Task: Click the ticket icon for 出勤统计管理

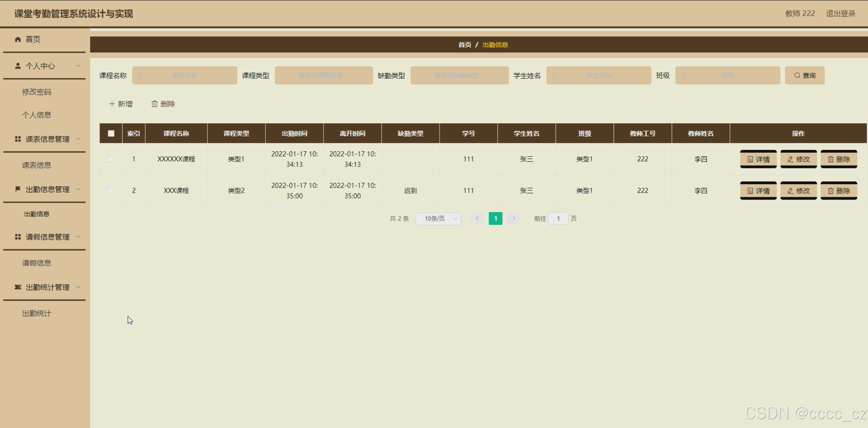Action: coord(18,287)
